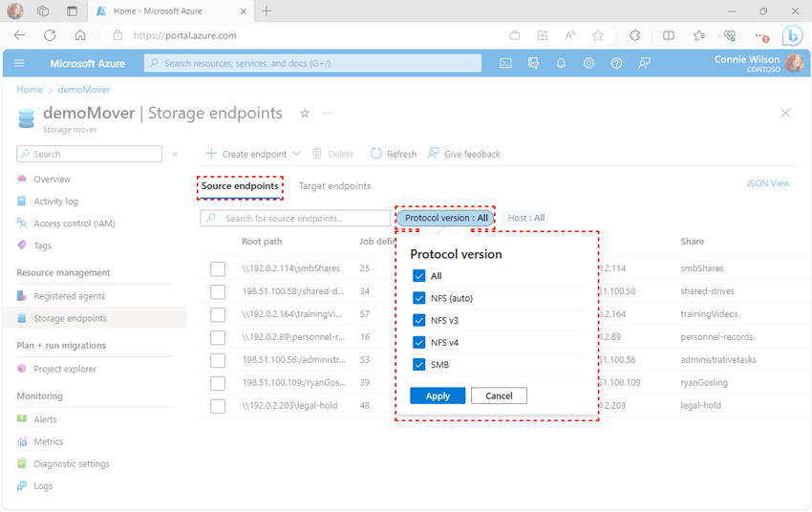Close the Storage endpoints blade
This screenshot has width=812, height=512.
click(x=785, y=113)
